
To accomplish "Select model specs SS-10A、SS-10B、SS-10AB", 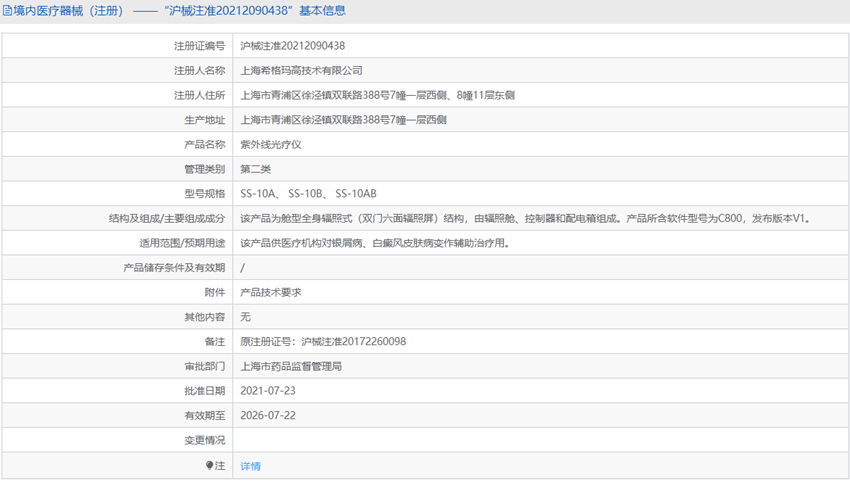I will point(308,194).
